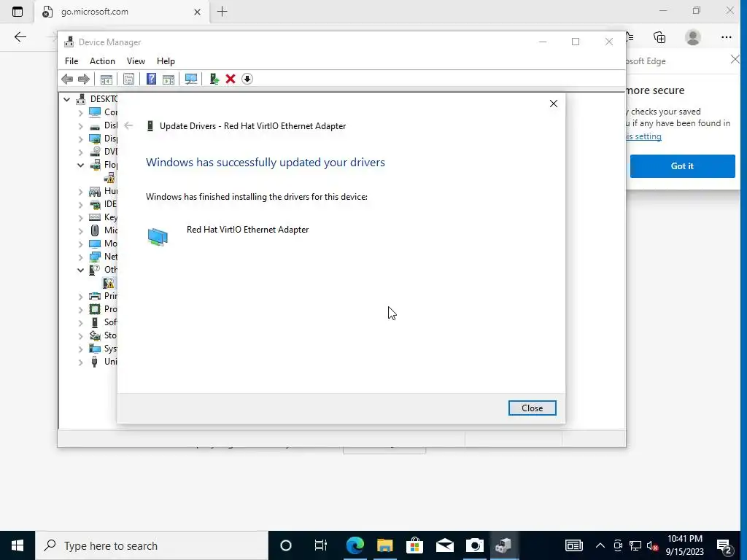Collapse the DESKTOP root node
747x560 pixels.
pos(66,99)
